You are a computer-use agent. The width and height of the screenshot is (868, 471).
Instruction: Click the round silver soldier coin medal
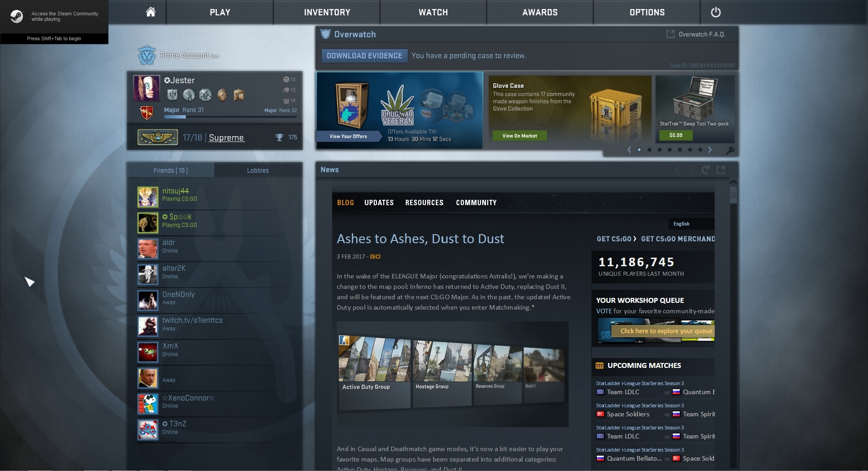pyautogui.click(x=189, y=94)
